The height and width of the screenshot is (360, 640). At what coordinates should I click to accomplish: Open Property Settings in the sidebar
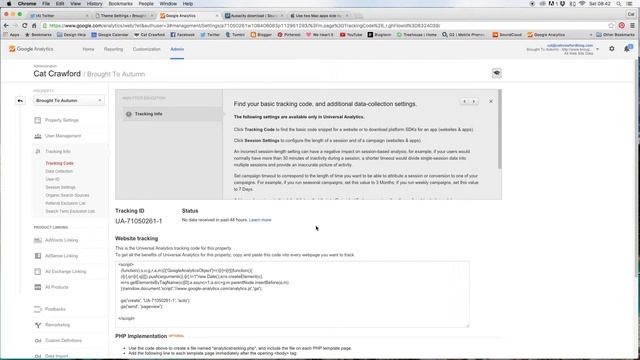tap(62, 120)
